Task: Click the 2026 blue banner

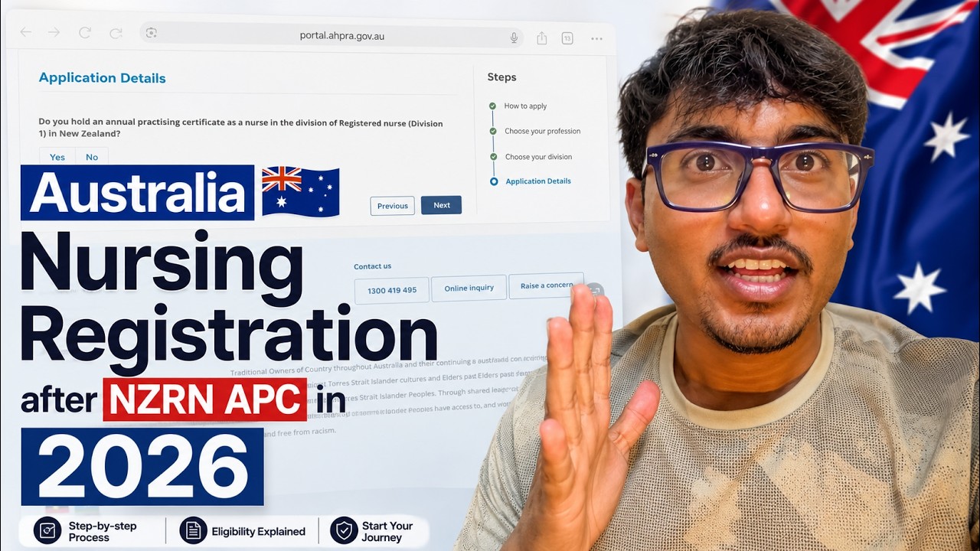Action: 142,467
